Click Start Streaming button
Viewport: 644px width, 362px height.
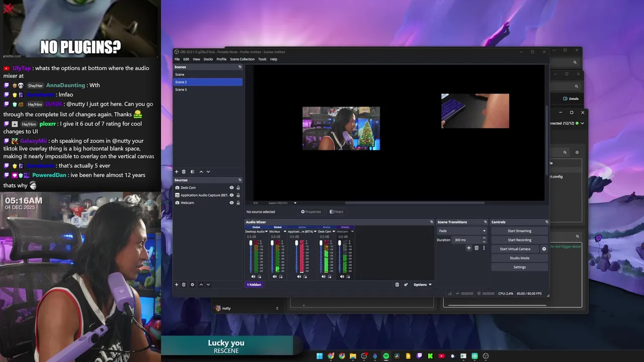520,231
